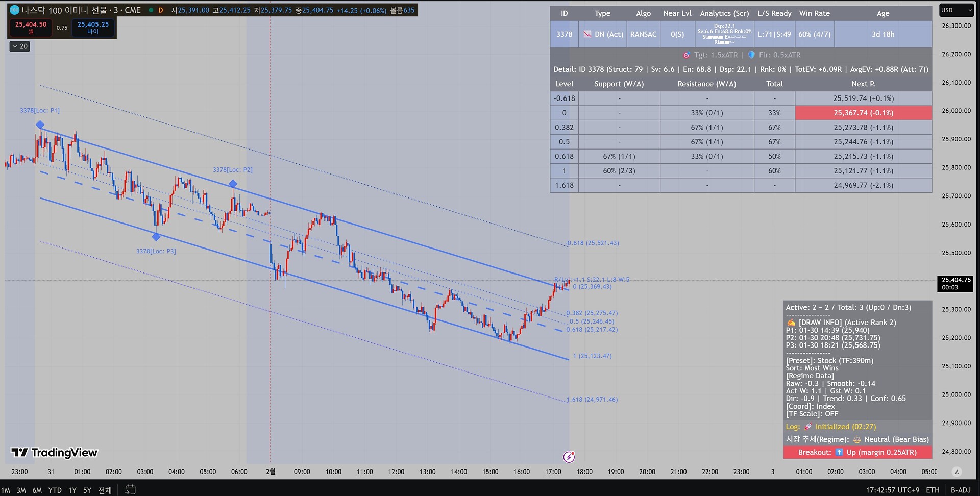
Task: Click the 3d 18h age cell
Action: (883, 34)
